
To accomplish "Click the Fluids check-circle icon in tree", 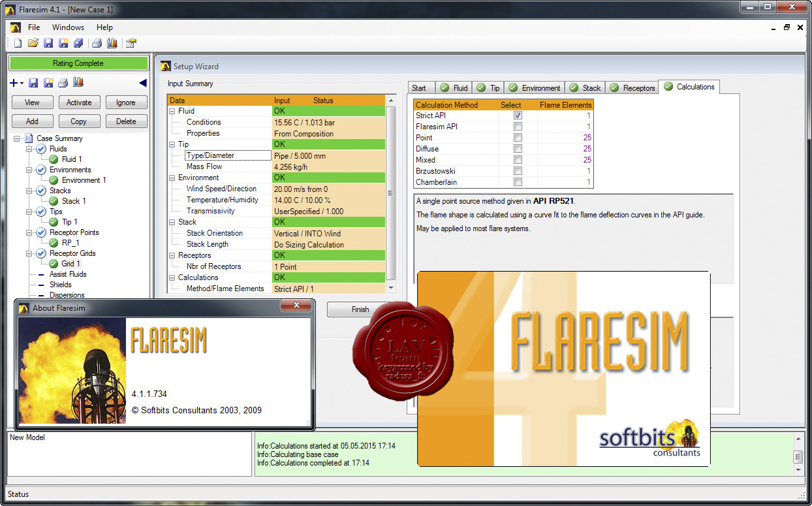I will click(x=41, y=149).
